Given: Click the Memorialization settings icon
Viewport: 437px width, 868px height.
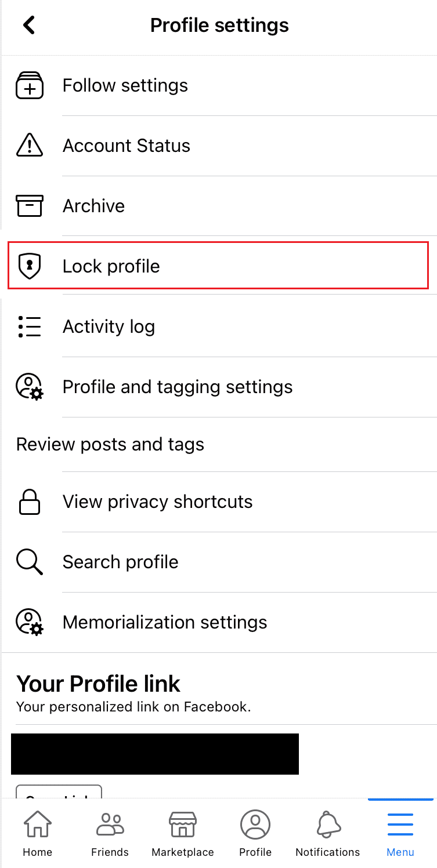Looking at the screenshot, I should 29,622.
